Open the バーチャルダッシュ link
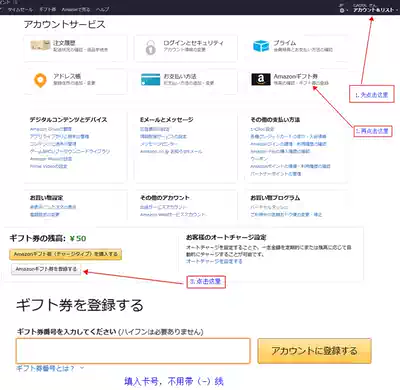This screenshot has height=390, width=400. 269,207
